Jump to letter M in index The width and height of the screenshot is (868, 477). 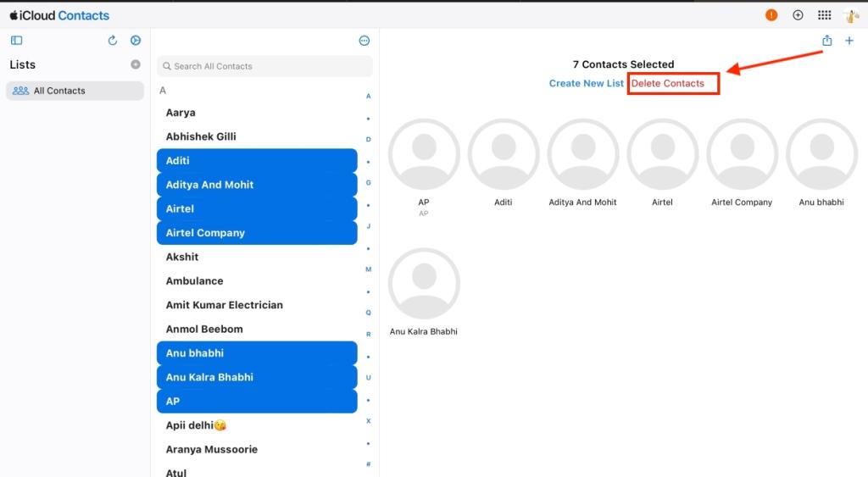pyautogui.click(x=368, y=269)
